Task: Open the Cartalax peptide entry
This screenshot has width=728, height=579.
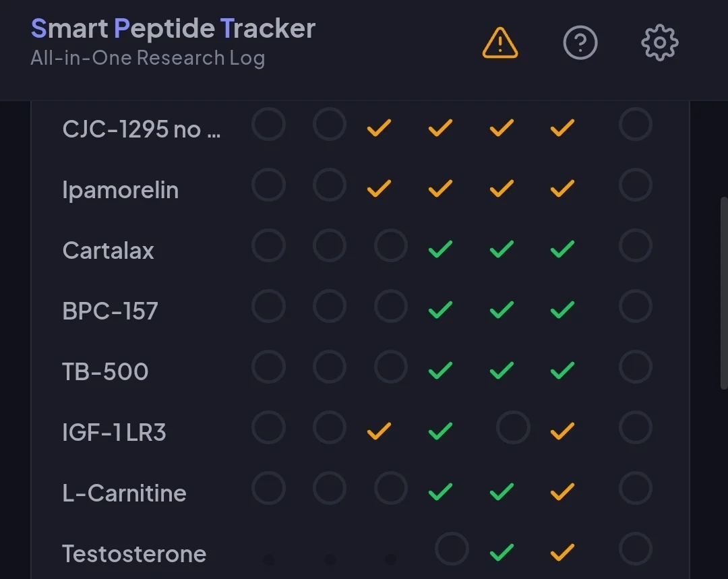Action: (108, 251)
